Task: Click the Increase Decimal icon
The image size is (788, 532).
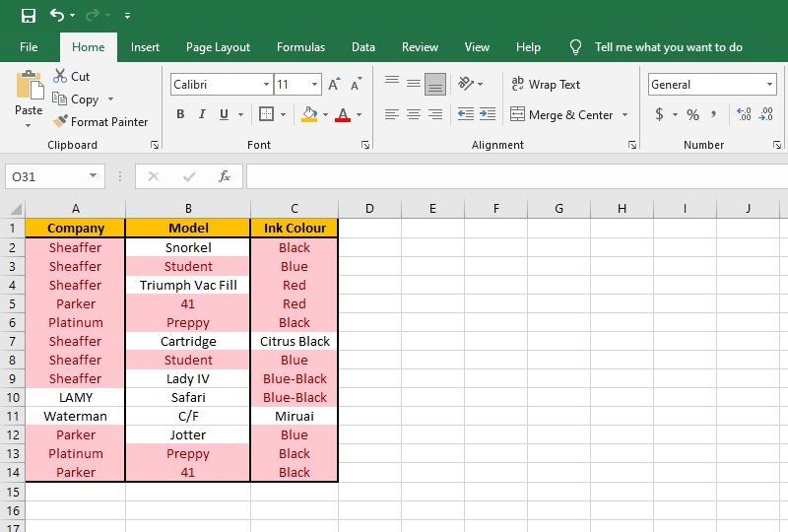Action: [x=744, y=114]
